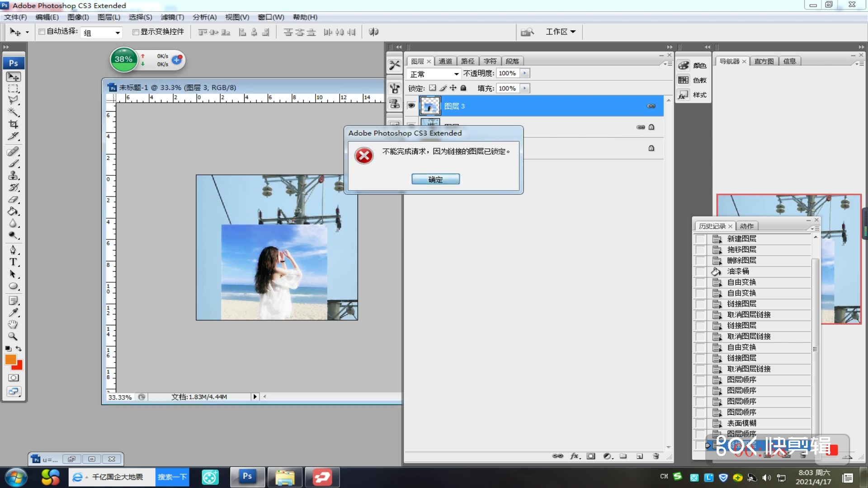Expand 不透明度 percentage dropdown
868x488 pixels.
pyautogui.click(x=524, y=73)
